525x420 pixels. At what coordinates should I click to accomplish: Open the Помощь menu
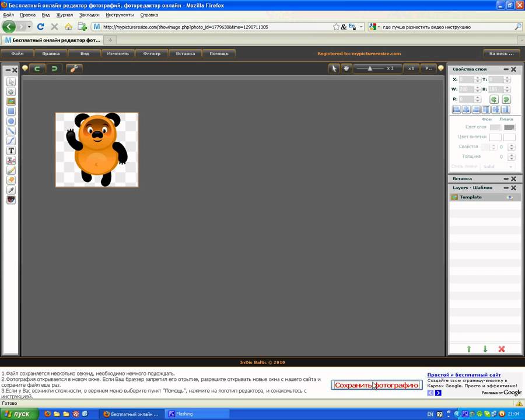[219, 54]
